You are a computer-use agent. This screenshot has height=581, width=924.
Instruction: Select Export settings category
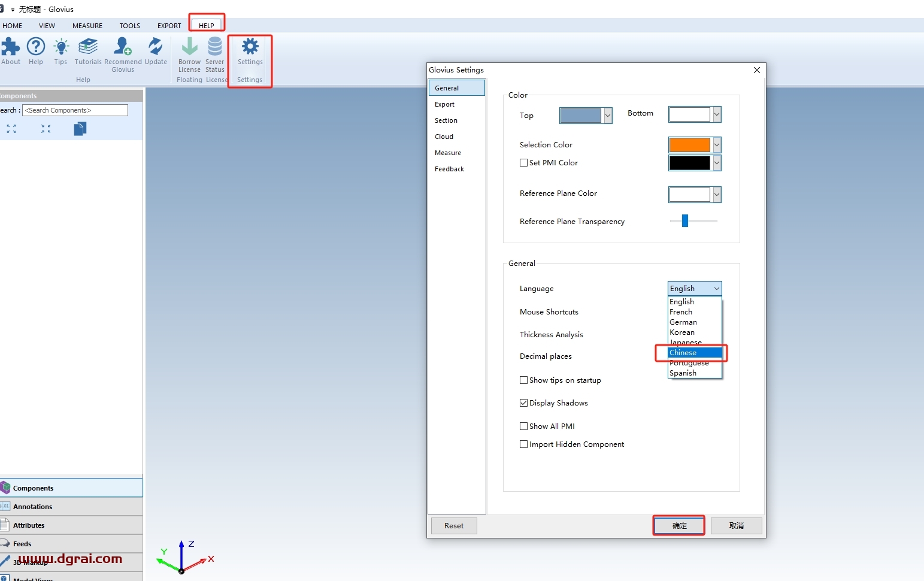(457, 104)
